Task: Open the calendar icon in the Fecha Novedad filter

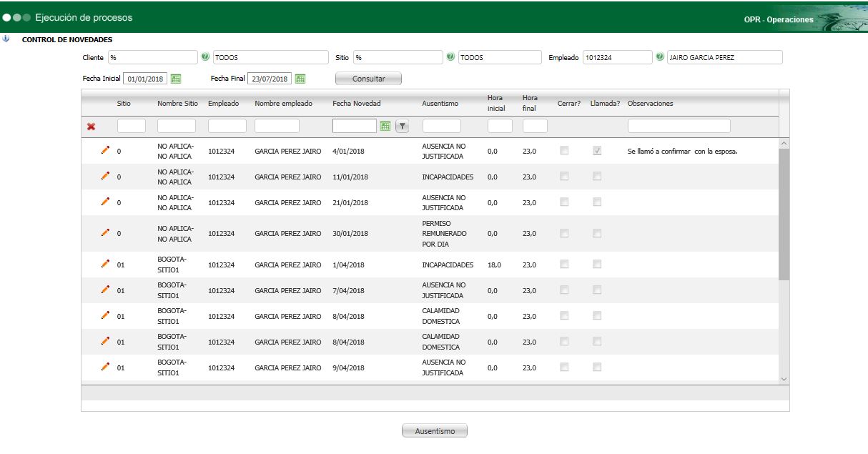Action: pyautogui.click(x=385, y=127)
